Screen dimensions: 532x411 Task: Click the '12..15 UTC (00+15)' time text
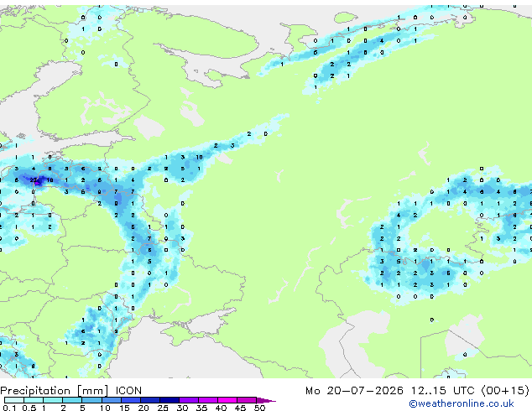[470, 391]
